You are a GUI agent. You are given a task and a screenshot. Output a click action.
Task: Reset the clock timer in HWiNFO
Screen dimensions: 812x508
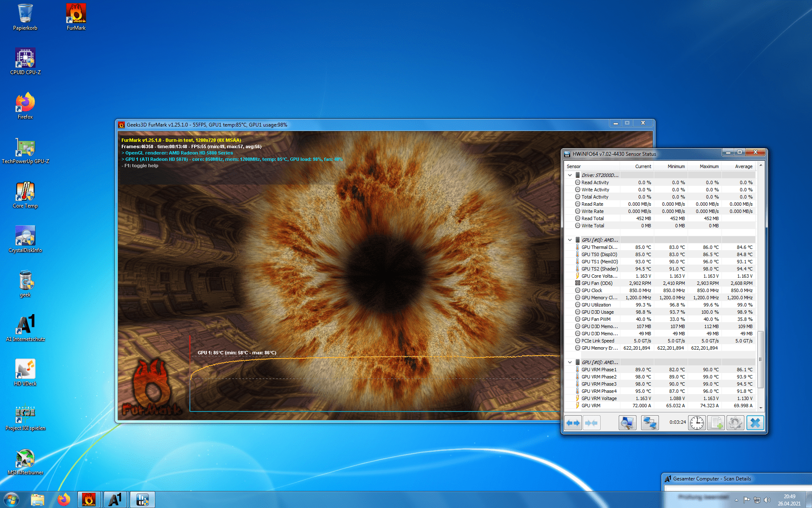coord(697,423)
